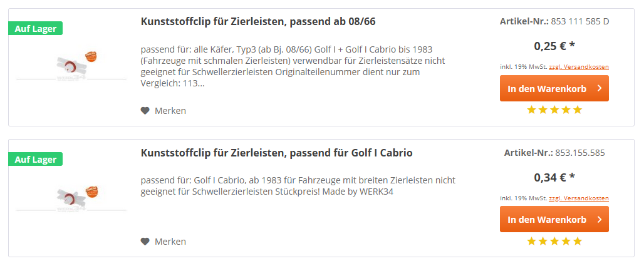Click 'zzgl. Versandkosten' under the 0,34 € price

coord(579,198)
